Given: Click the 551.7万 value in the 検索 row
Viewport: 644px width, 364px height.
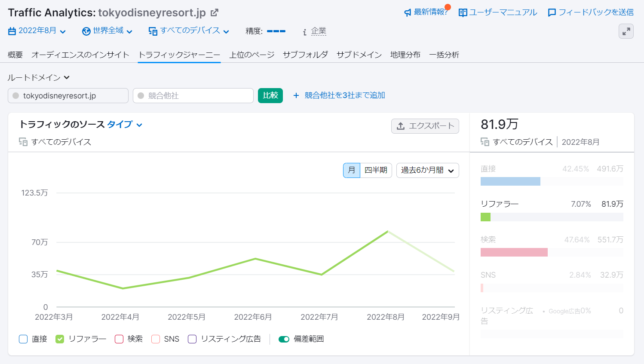Looking at the screenshot, I should tap(610, 240).
